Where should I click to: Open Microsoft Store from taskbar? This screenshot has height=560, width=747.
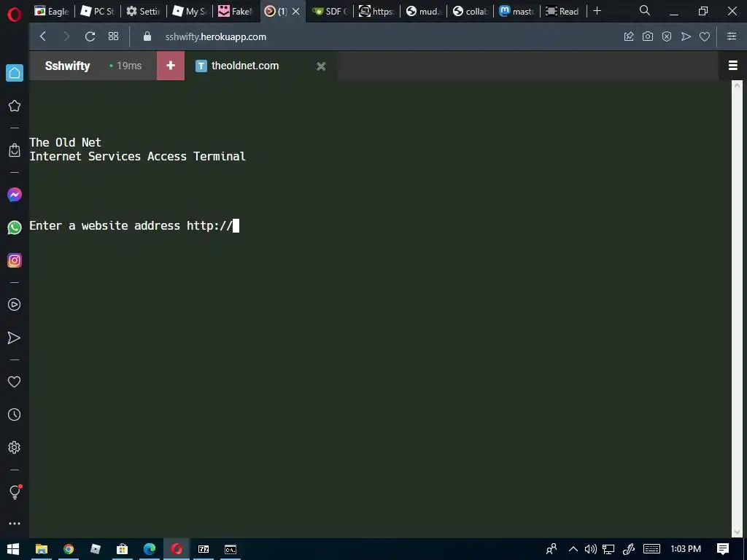click(x=123, y=549)
